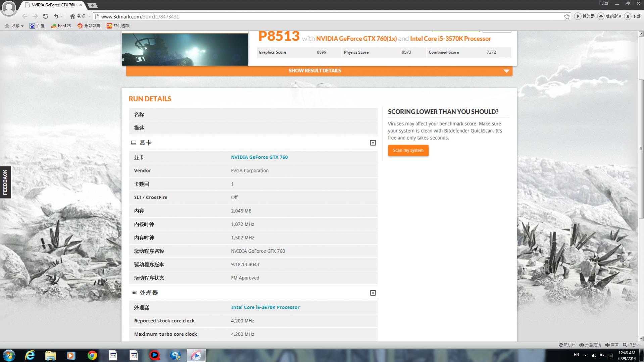Screen dimensions: 644x362
Task: Expand SHOW RESULT DETAILS bar
Action: coord(319,70)
